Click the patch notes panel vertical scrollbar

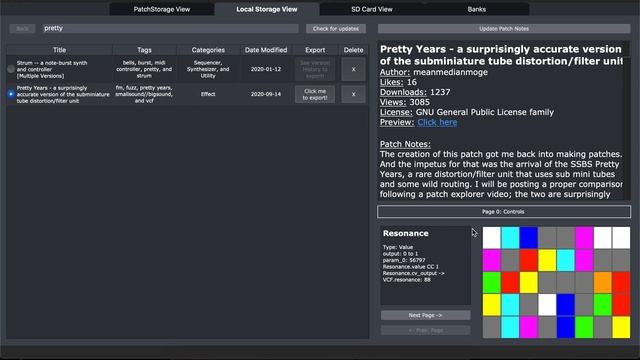[627, 120]
